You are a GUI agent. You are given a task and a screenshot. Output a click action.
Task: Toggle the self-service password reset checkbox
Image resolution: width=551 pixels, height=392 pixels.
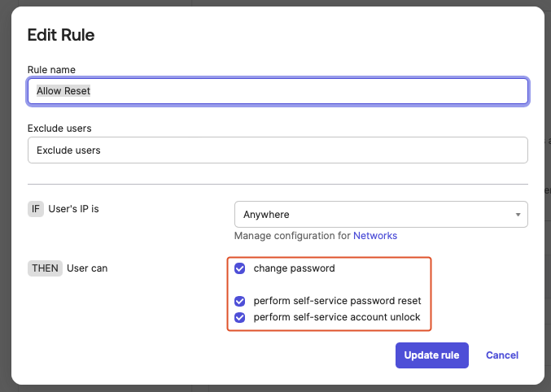coord(240,301)
